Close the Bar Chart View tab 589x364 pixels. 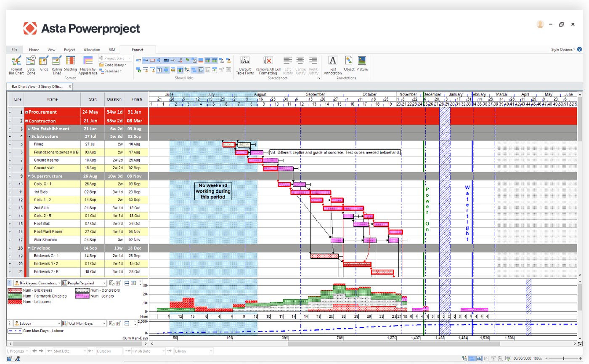(x=70, y=86)
